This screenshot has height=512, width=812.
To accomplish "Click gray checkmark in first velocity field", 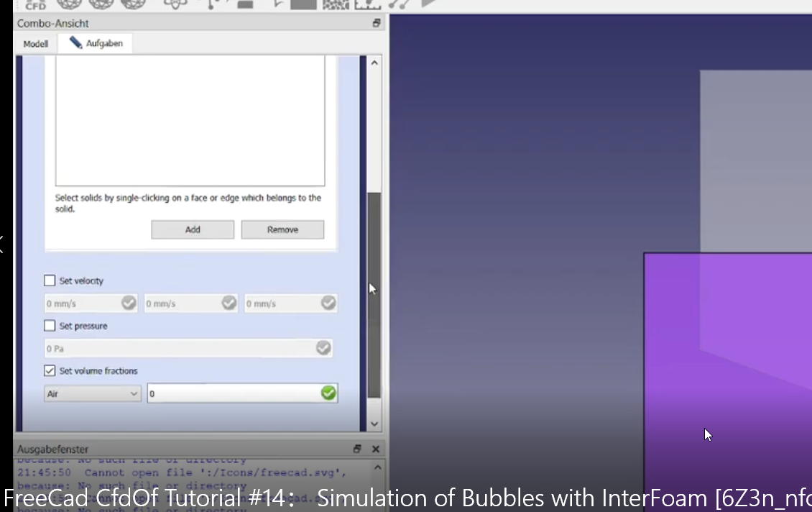I will tap(129, 303).
